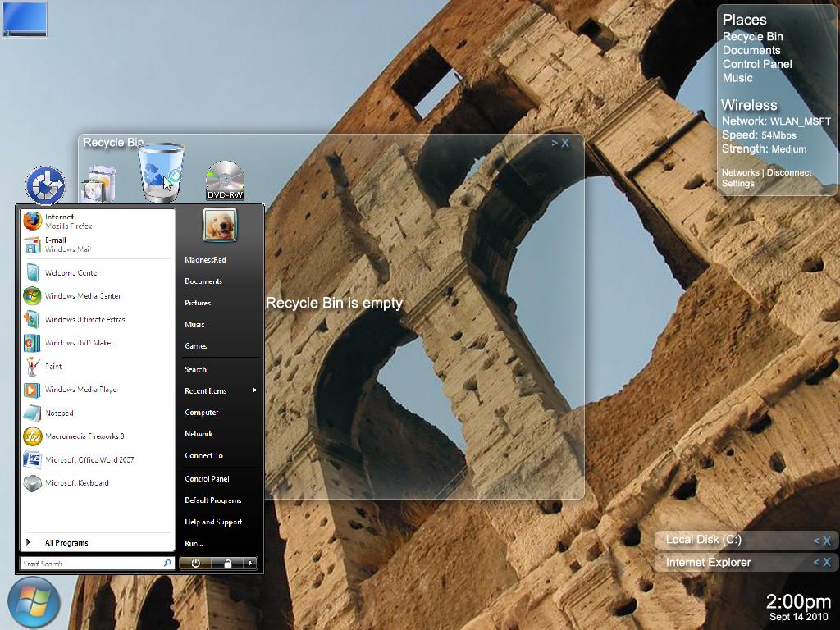The height and width of the screenshot is (630, 840).
Task: Click the lock button in Start menu
Action: [x=227, y=564]
